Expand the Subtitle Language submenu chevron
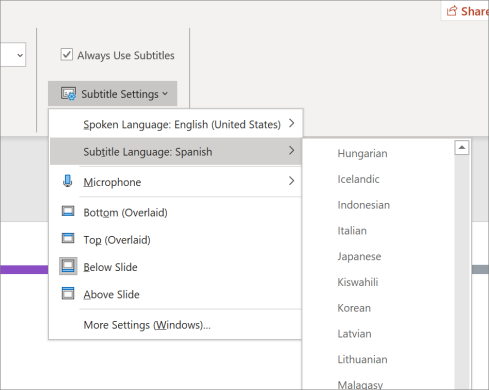Image resolution: width=489 pixels, height=390 pixels. click(x=292, y=151)
